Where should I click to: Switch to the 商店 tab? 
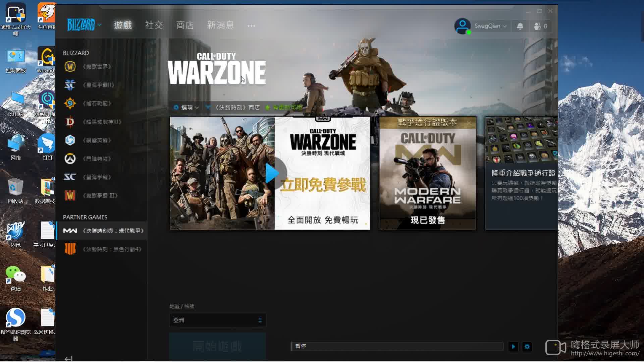coord(185,25)
